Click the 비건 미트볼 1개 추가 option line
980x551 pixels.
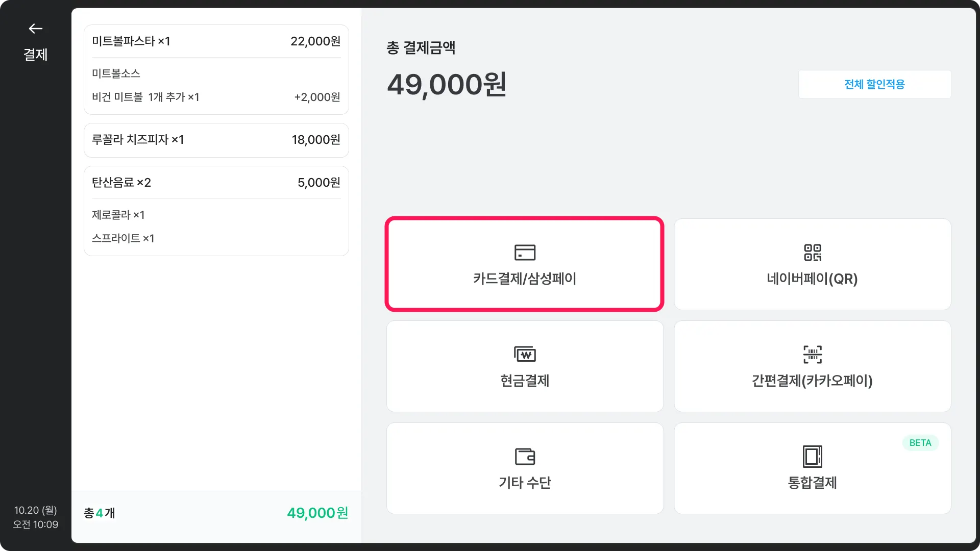[146, 97]
